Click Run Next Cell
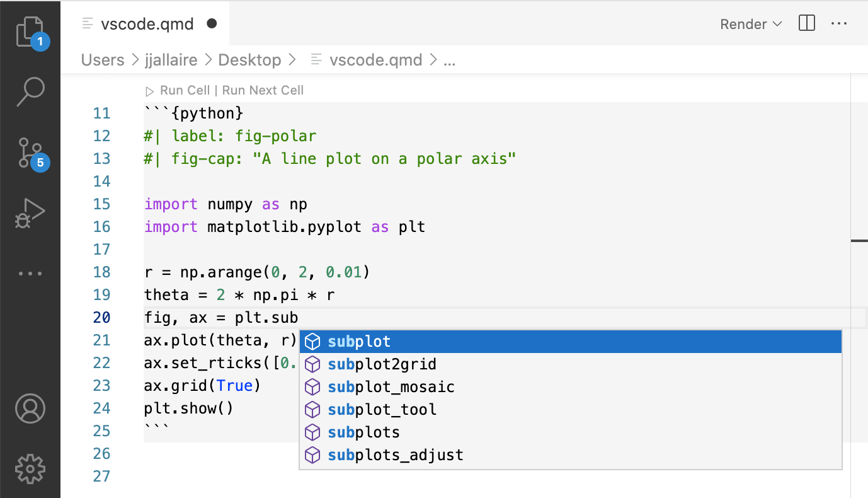This screenshot has height=498, width=868. point(263,90)
